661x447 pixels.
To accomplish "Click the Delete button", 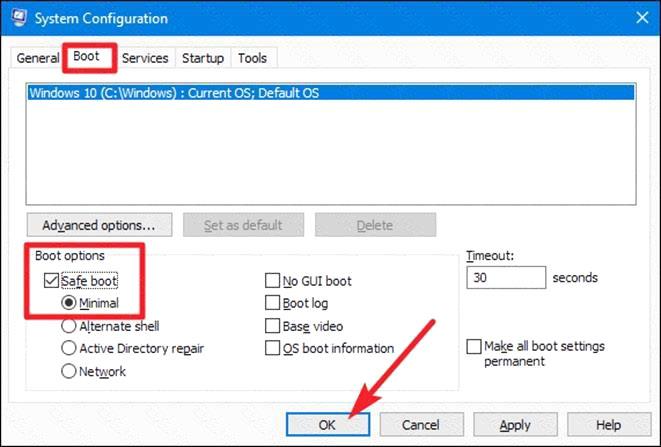I will 375,225.
